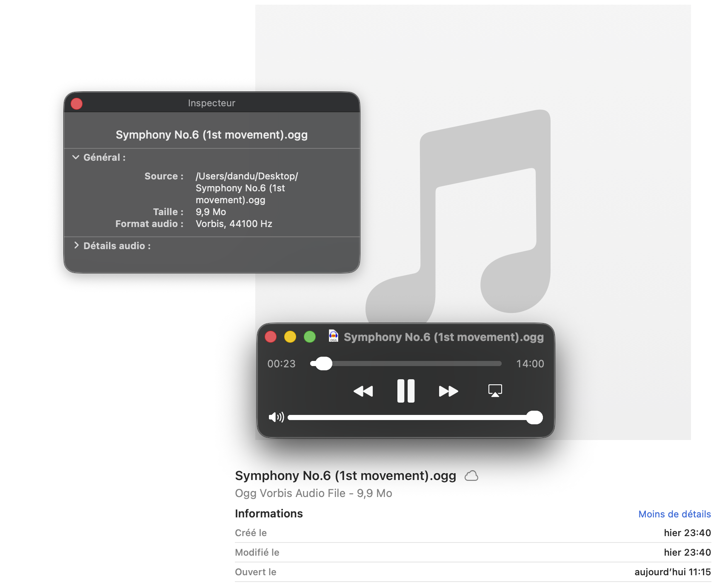Click the iCloud status icon beside the file name
Screen dimensions: 728x585
click(x=471, y=476)
